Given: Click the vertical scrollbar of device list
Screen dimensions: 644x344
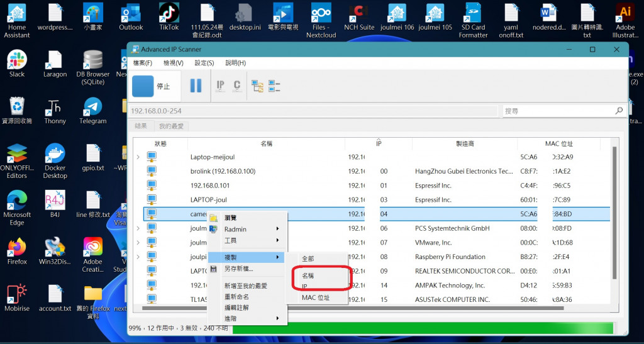Looking at the screenshot, I should tap(614, 213).
